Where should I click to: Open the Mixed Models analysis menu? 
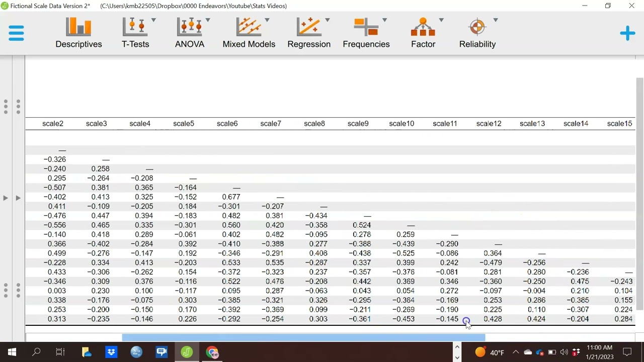249,33
